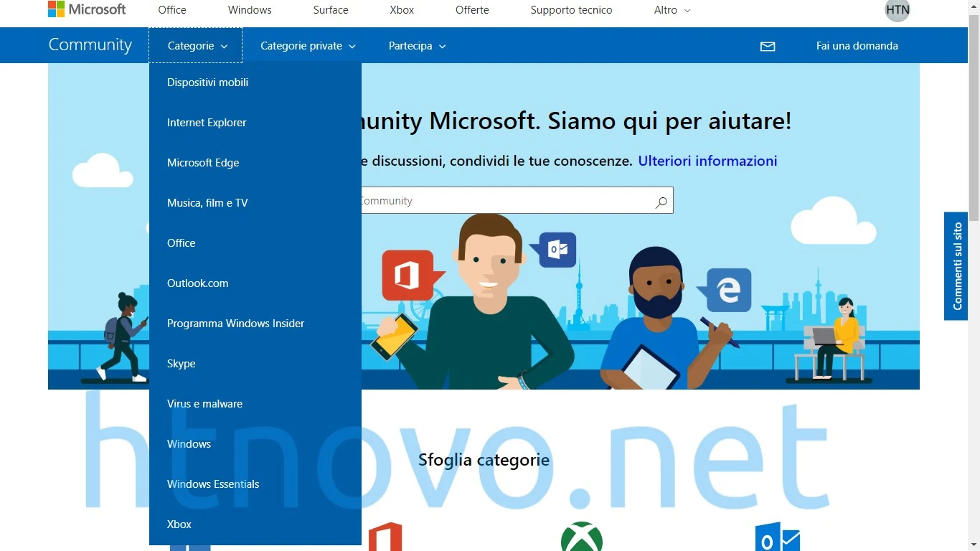Click the Xbox category icon under Sfoglia categorie
This screenshot has height=551, width=980.
click(582, 537)
